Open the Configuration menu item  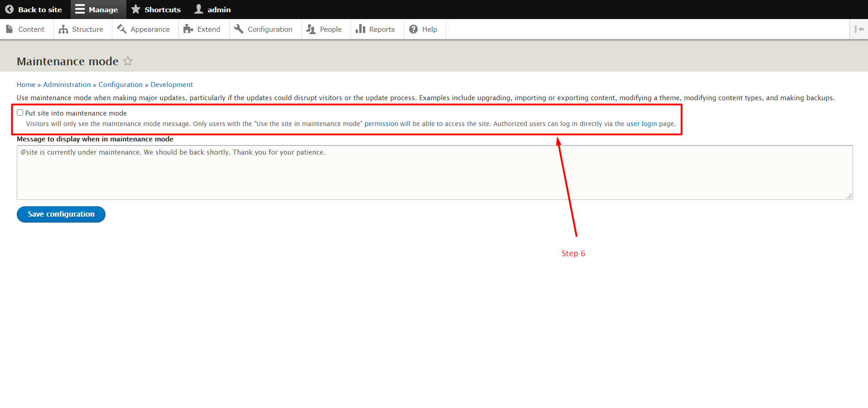264,29
